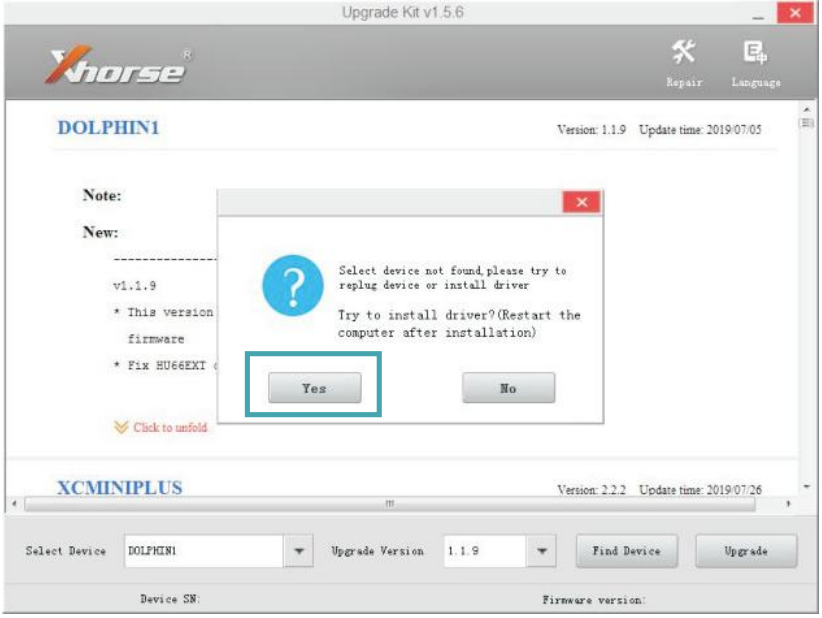Click the XCMINIPLUS Version 2.2.2 text

point(591,490)
